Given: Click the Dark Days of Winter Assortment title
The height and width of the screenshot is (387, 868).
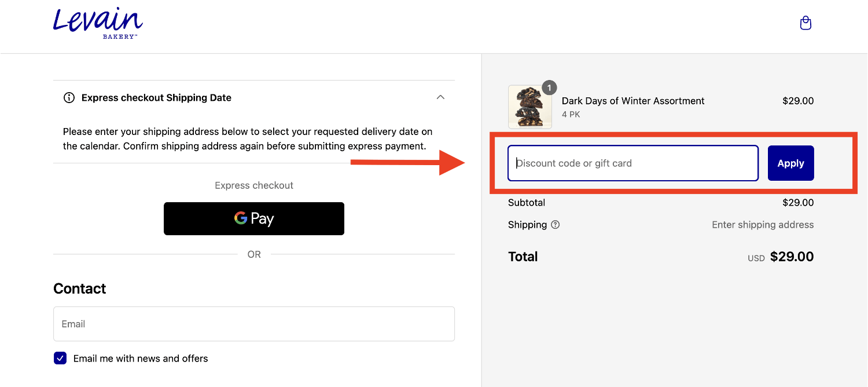Looking at the screenshot, I should pos(633,101).
